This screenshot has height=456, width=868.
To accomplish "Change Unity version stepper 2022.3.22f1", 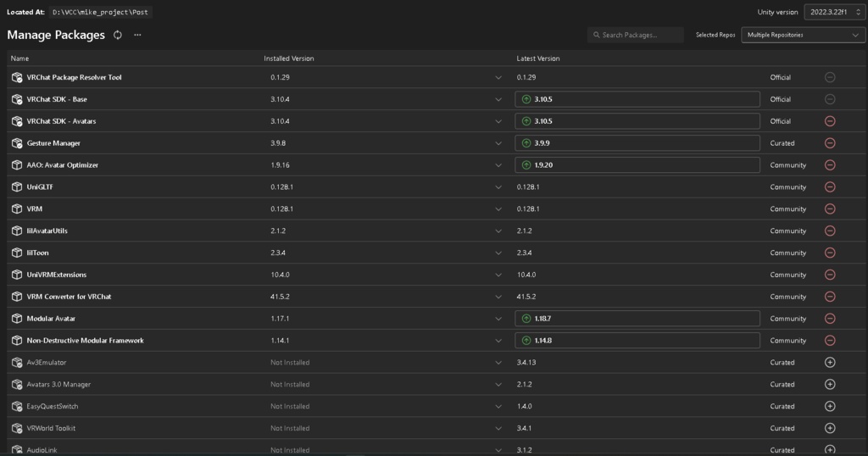I will tap(834, 12).
